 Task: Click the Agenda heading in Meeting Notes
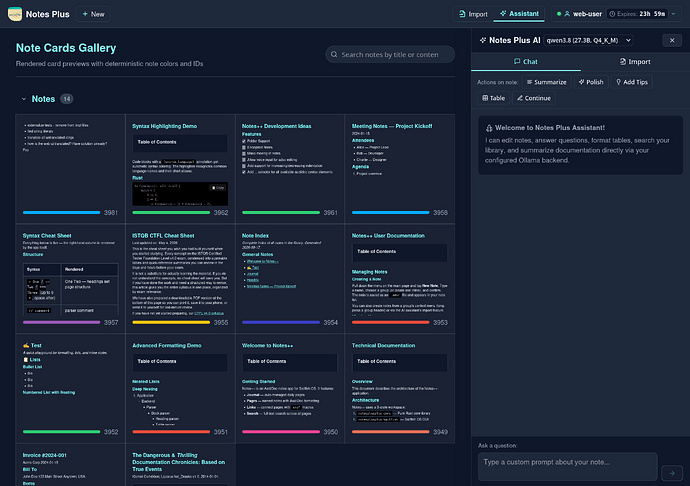360,167
